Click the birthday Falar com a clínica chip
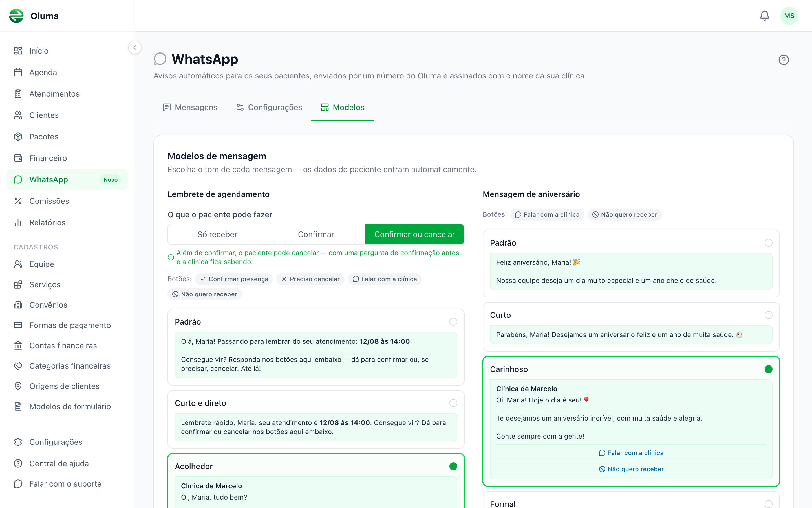812x508 pixels. pyautogui.click(x=547, y=215)
